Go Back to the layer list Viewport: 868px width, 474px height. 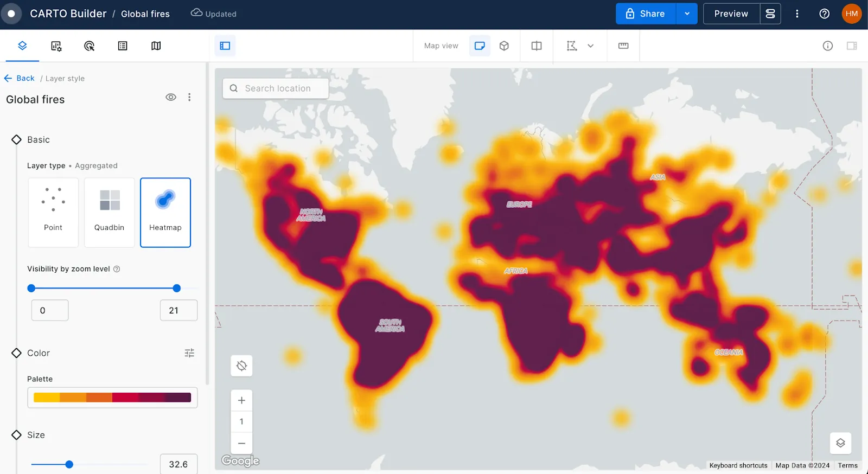click(20, 79)
